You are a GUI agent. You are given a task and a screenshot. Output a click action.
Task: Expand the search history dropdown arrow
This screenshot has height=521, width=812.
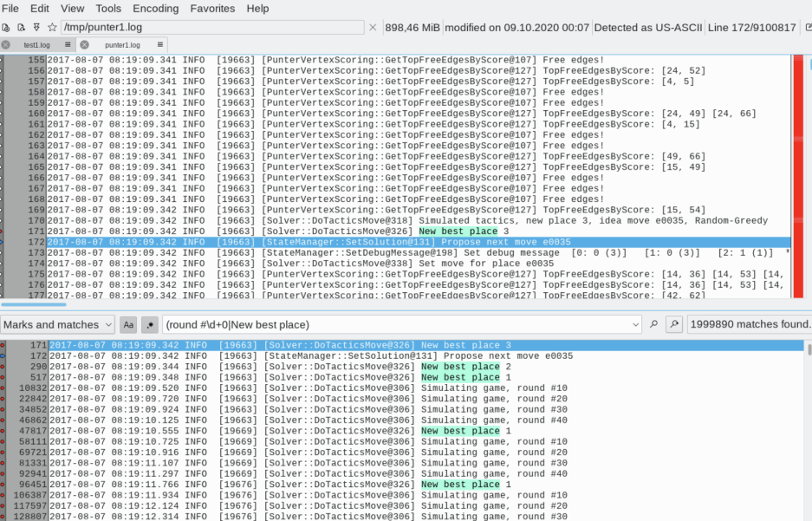(638, 324)
